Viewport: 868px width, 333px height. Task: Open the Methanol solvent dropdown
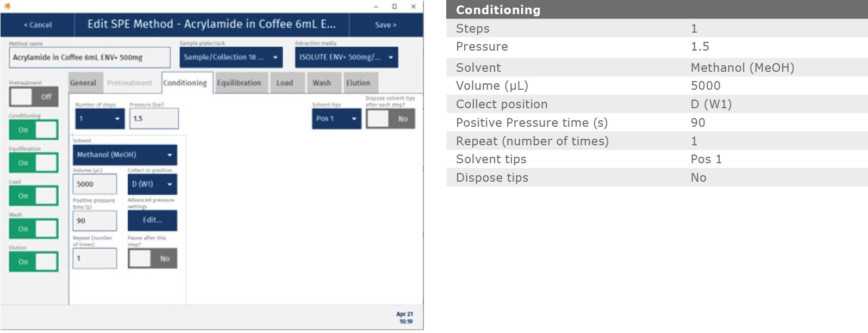click(x=125, y=155)
